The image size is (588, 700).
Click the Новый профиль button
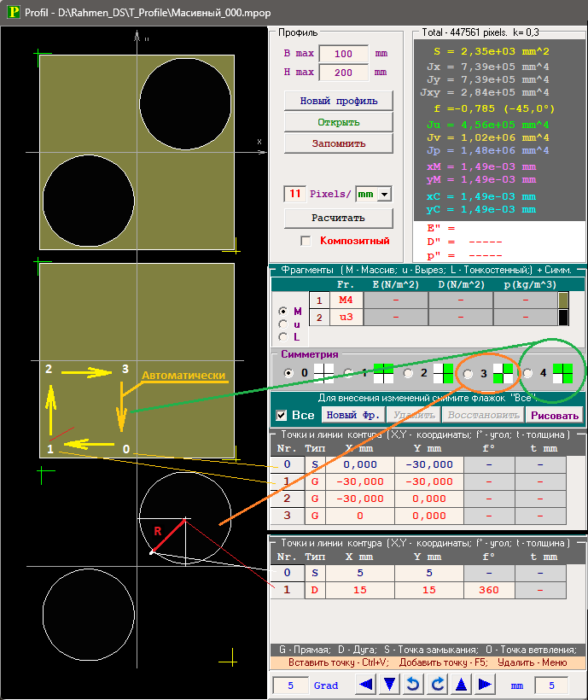tap(338, 101)
